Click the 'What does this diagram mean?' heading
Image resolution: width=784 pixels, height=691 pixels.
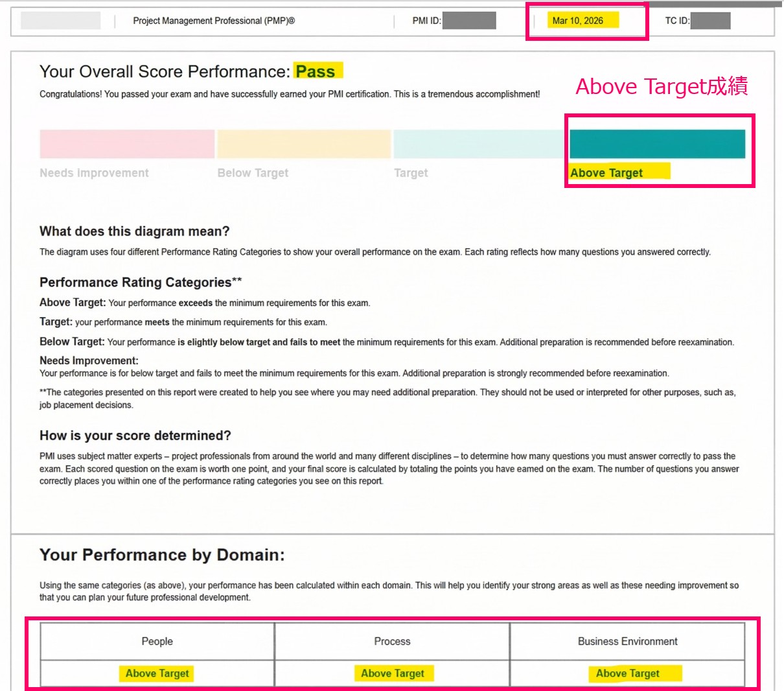[x=135, y=231]
